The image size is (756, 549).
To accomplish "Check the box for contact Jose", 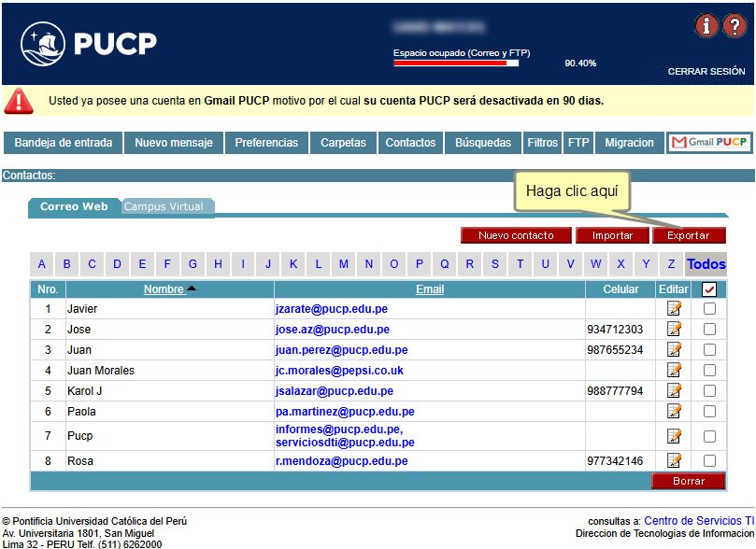I will click(x=709, y=330).
